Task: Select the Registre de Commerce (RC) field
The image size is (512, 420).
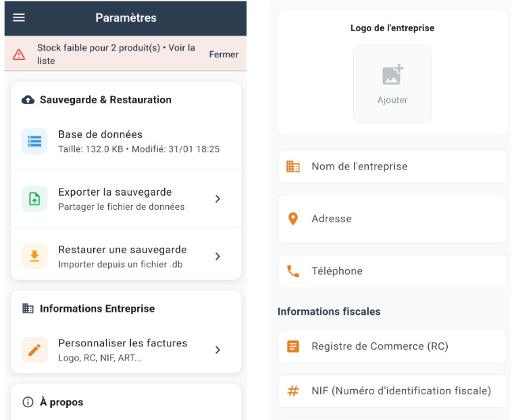Action: (x=392, y=346)
